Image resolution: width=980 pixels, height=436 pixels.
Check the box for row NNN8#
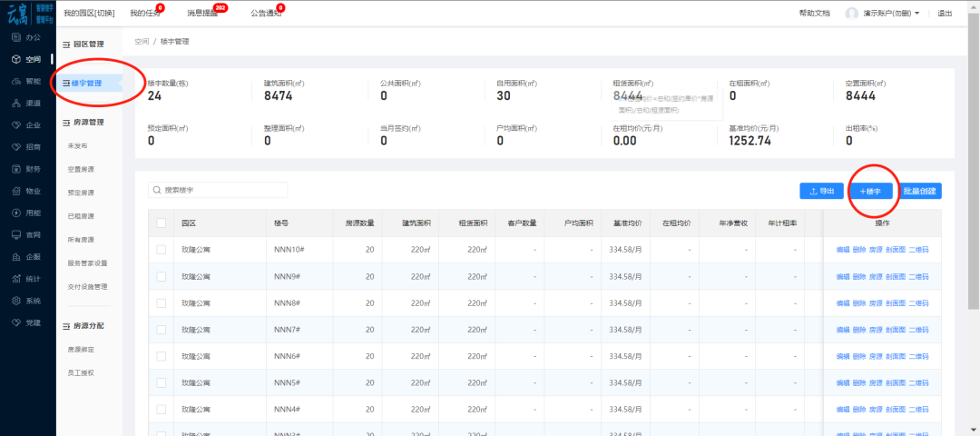click(x=162, y=302)
